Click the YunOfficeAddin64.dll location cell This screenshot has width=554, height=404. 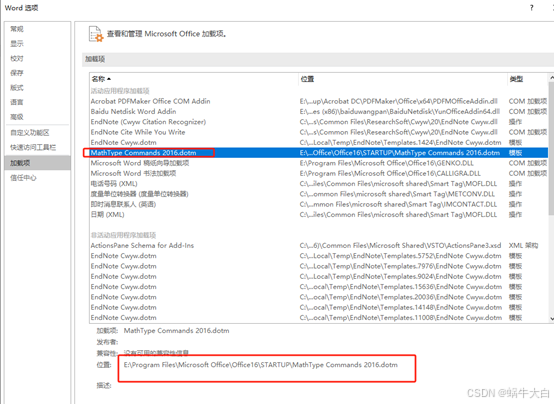tap(400, 112)
